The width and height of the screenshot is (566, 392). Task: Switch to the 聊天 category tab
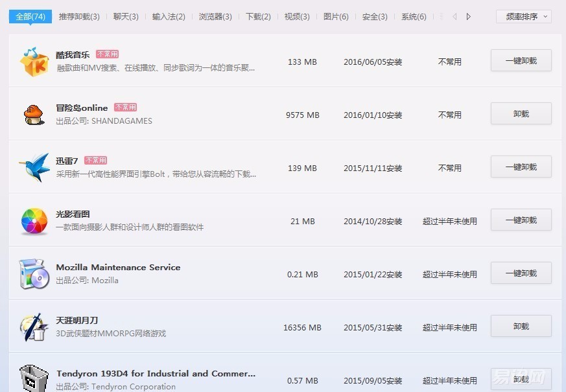tap(126, 17)
